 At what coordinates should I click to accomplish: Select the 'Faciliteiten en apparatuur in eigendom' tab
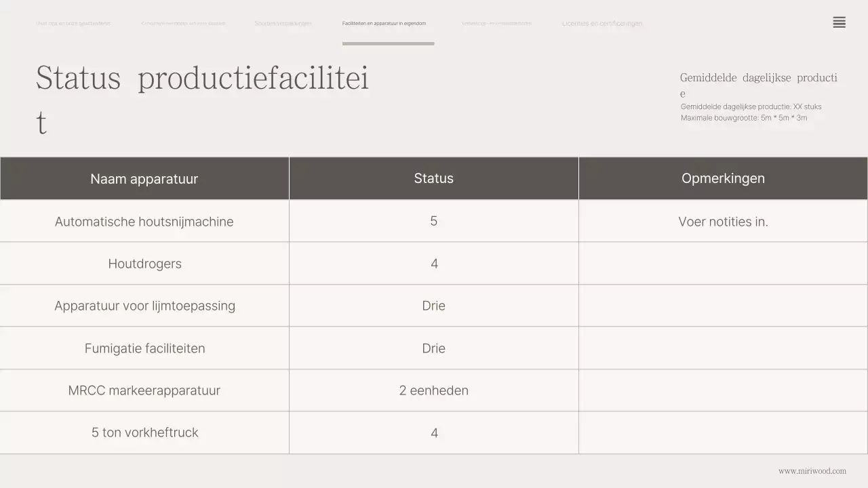pos(384,24)
